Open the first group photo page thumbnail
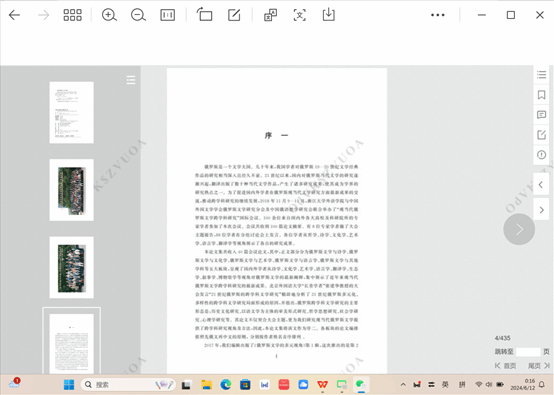 pyautogui.click(x=72, y=190)
